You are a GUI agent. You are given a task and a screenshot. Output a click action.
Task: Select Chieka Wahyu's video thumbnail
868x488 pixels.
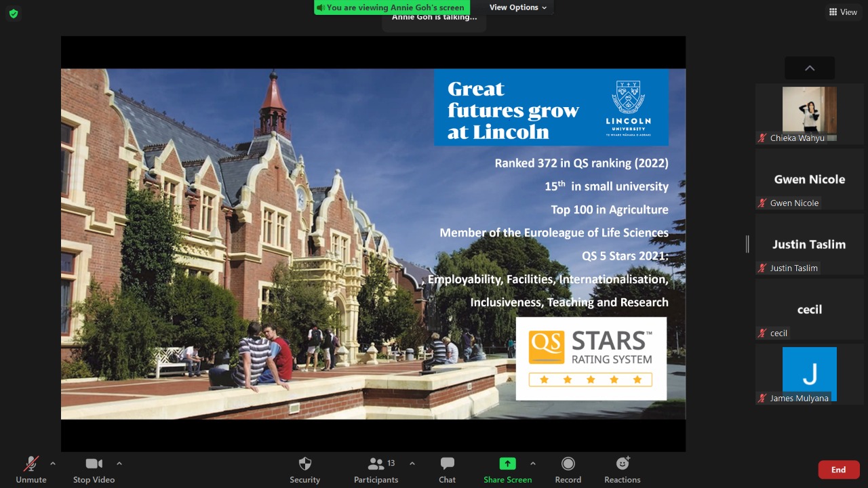[810, 113]
